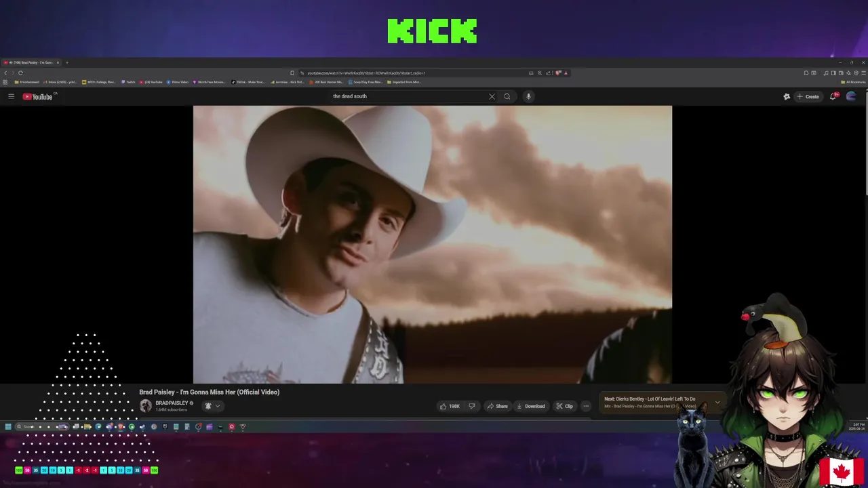The width and height of the screenshot is (868, 488).
Task: Clip the video with the scissors button
Action: click(564, 406)
